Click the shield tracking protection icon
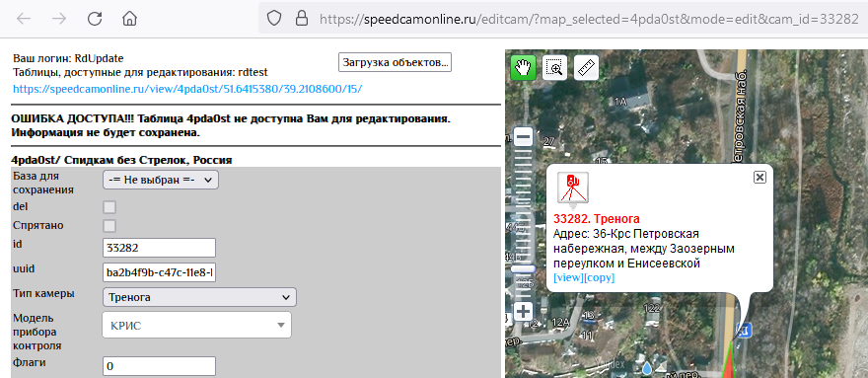 coord(274,19)
